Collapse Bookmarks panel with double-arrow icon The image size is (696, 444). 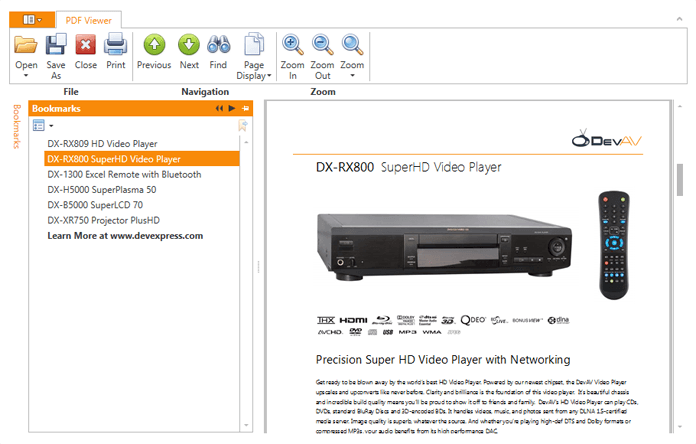point(219,108)
